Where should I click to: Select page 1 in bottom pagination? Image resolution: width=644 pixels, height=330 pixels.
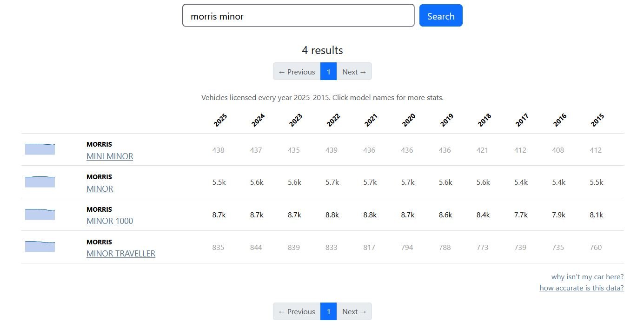pos(328,311)
